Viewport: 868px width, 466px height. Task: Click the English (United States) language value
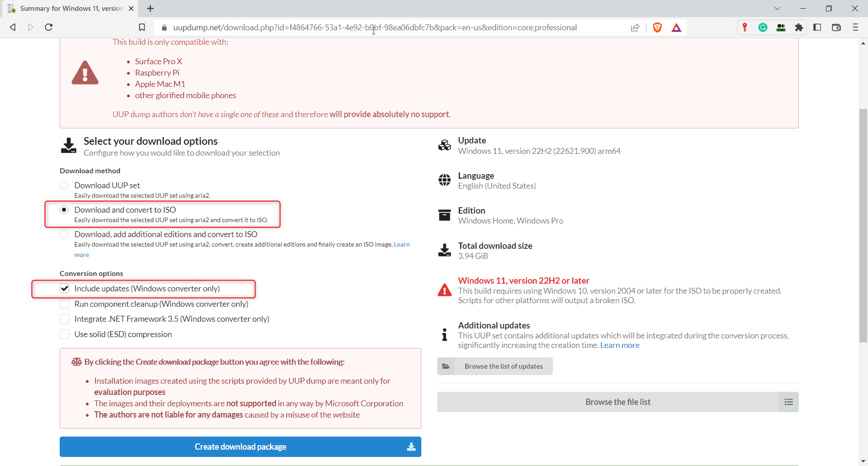tap(497, 186)
